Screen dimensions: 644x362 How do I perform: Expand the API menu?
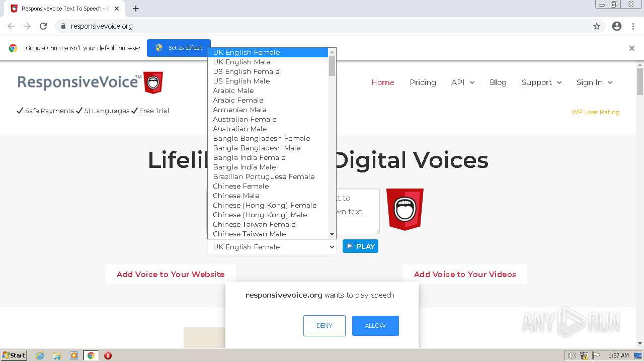coord(463,82)
